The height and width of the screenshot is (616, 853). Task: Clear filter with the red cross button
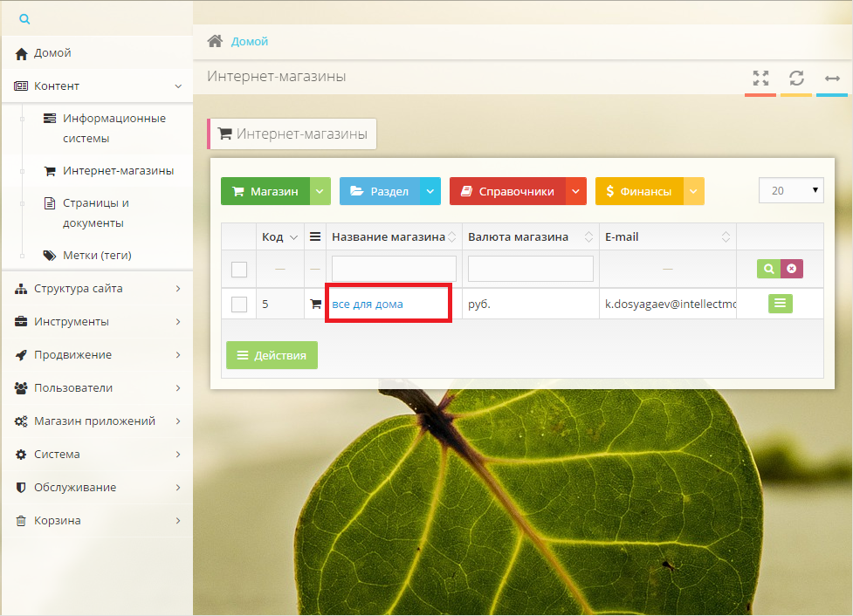[791, 269]
